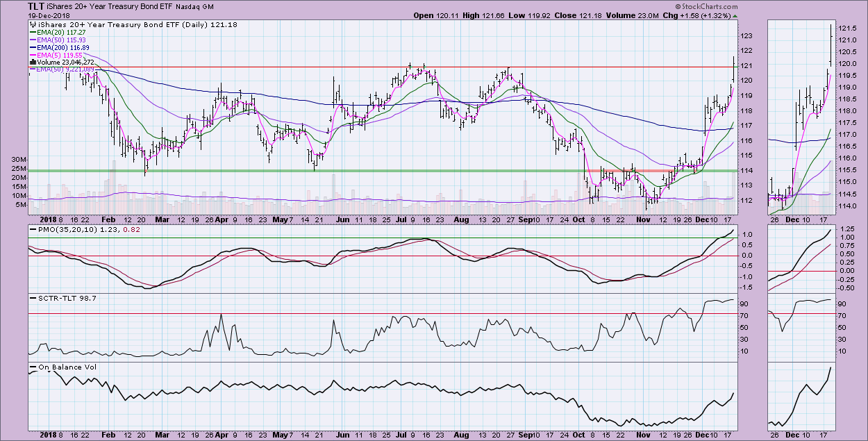
Task: Click the TLT ticker symbol heading
Action: click(x=37, y=6)
